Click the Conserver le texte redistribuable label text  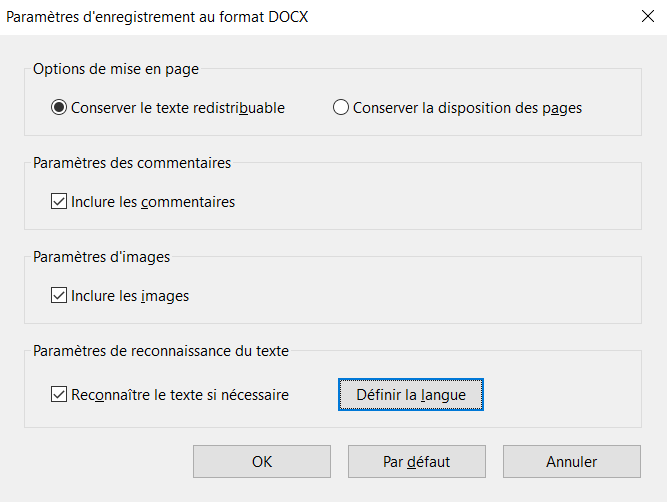(x=178, y=108)
